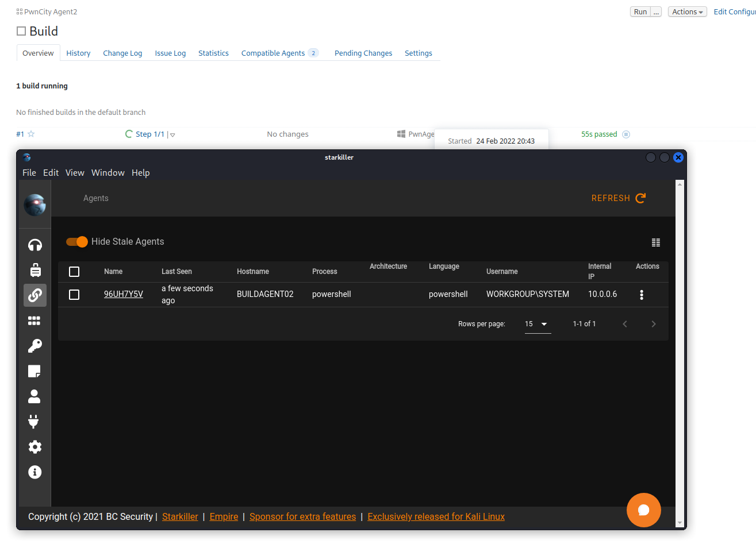Image resolution: width=756 pixels, height=548 pixels.
Task: Open build #1 link
Action: pyautogui.click(x=20, y=134)
